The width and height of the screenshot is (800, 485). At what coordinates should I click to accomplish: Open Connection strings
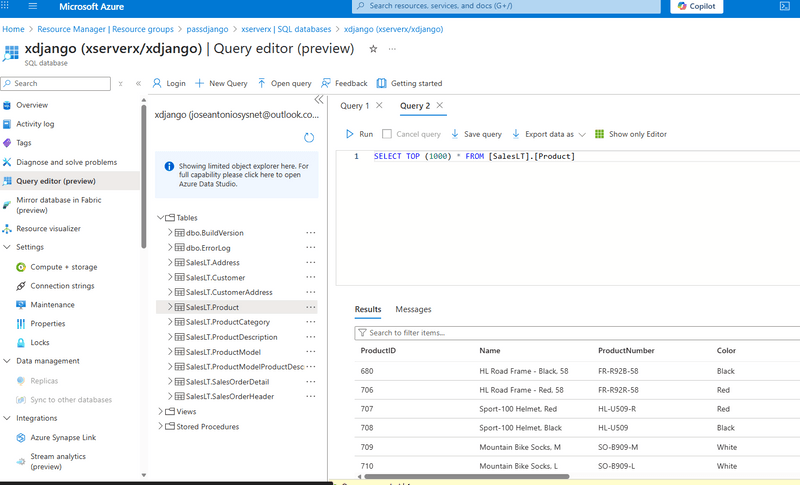(x=62, y=286)
